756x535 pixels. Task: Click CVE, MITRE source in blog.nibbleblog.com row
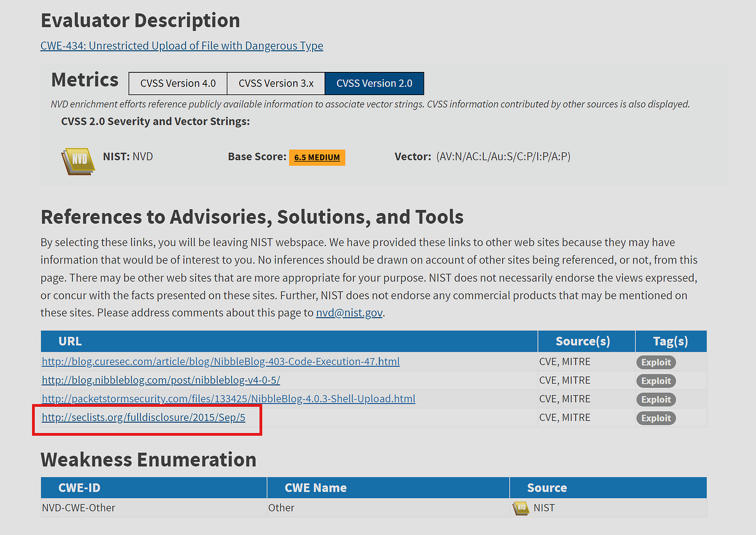click(x=565, y=380)
